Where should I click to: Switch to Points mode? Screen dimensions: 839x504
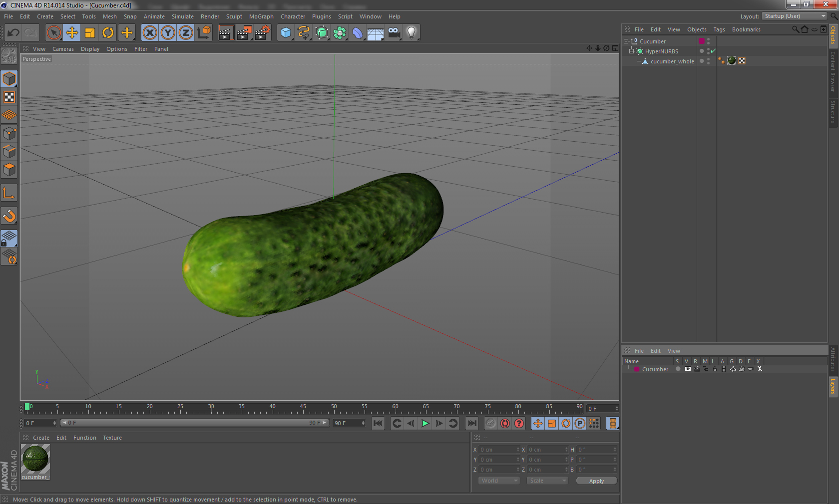pyautogui.click(x=9, y=133)
